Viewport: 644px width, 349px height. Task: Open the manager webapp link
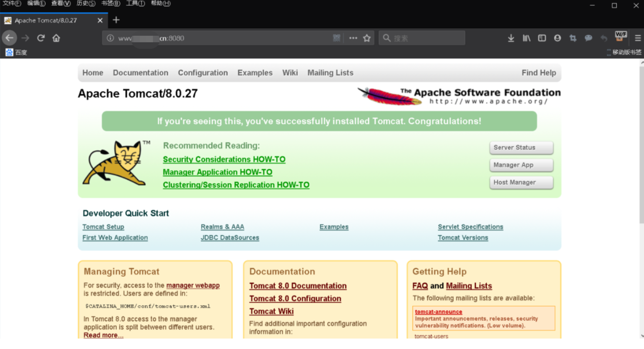pos(193,285)
